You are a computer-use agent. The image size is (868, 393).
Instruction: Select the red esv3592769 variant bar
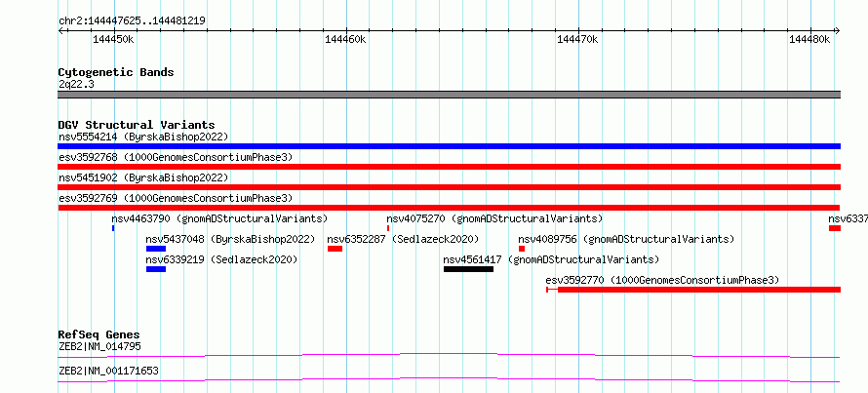pos(449,208)
